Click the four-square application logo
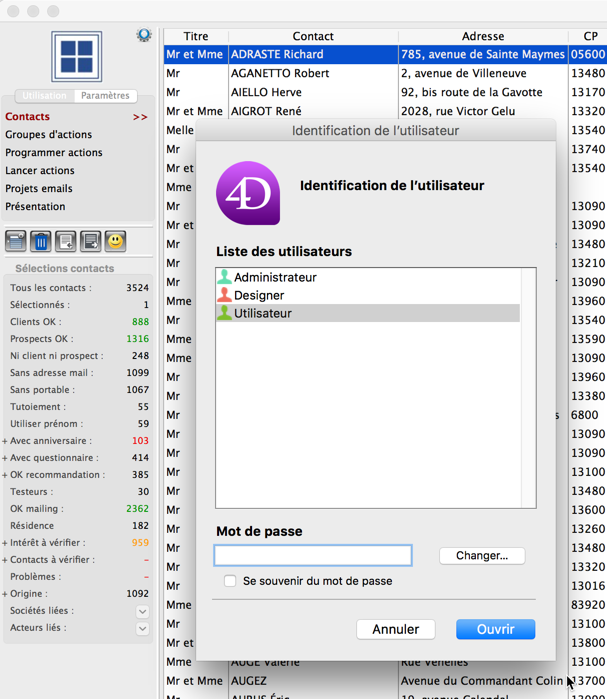Screen dimensions: 607x699 (x=77, y=56)
